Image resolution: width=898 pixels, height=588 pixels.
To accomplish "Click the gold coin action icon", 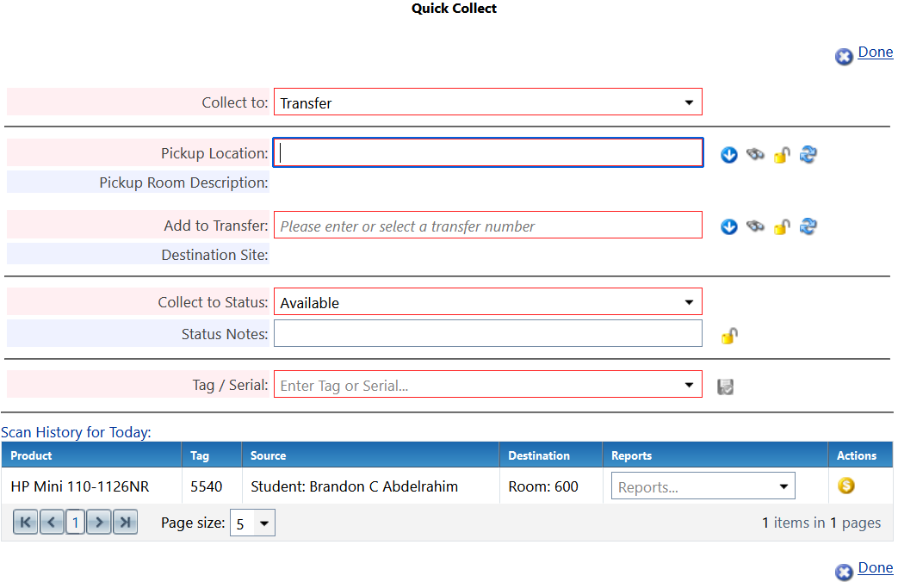I will click(845, 486).
